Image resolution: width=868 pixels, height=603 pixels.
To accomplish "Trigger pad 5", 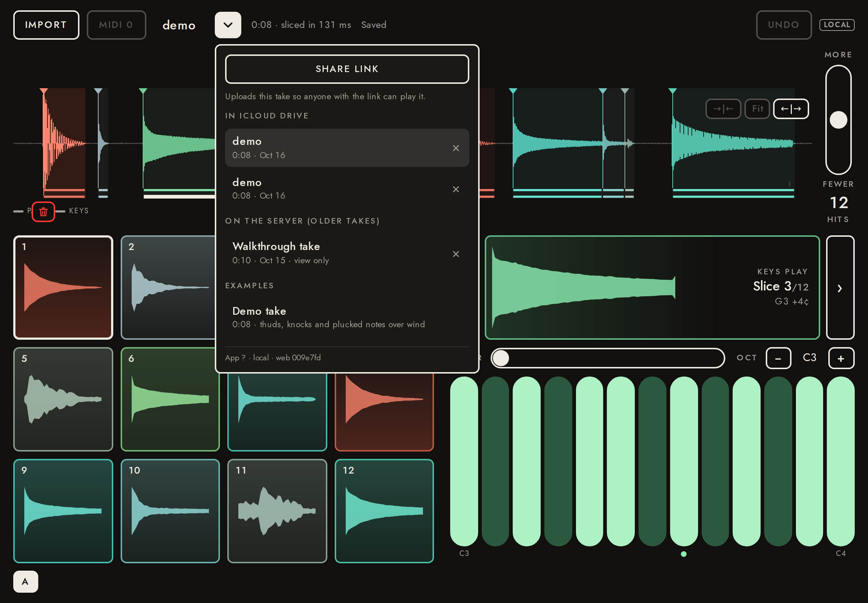I will point(63,399).
